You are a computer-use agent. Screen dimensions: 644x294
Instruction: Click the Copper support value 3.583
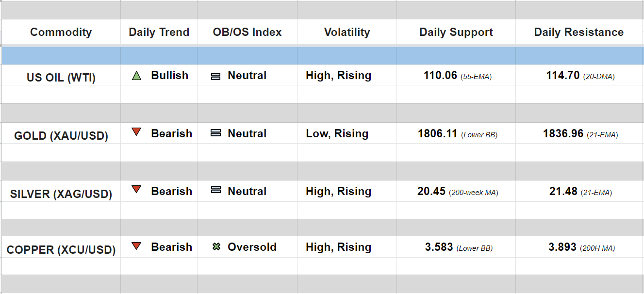point(439,247)
